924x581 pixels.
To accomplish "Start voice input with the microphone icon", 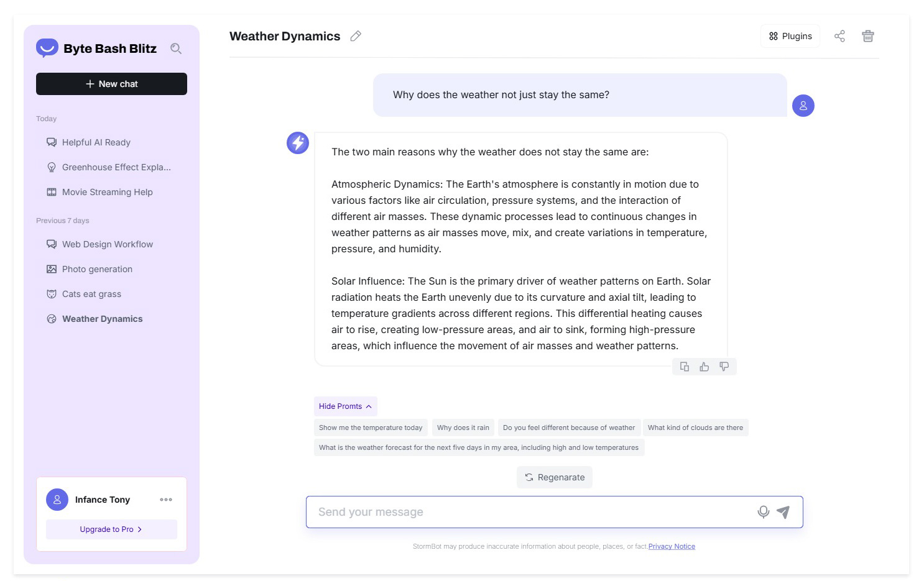I will click(764, 512).
